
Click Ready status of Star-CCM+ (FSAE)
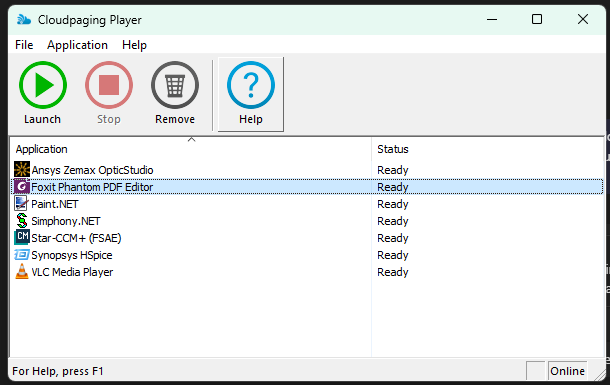point(393,238)
